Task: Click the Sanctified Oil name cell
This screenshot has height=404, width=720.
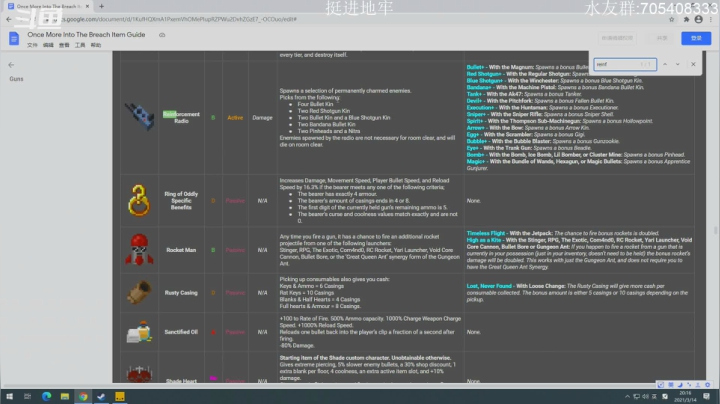Action: point(181,332)
